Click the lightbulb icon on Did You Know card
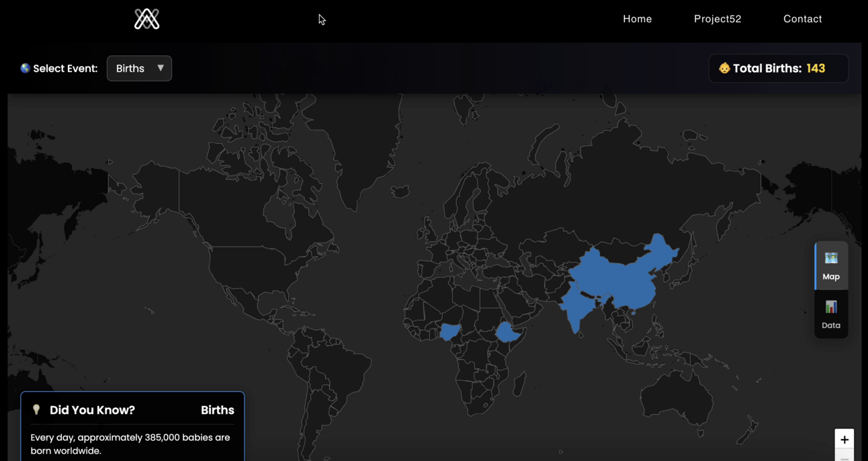Screen dimensions: 868x461 pyautogui.click(x=36, y=410)
